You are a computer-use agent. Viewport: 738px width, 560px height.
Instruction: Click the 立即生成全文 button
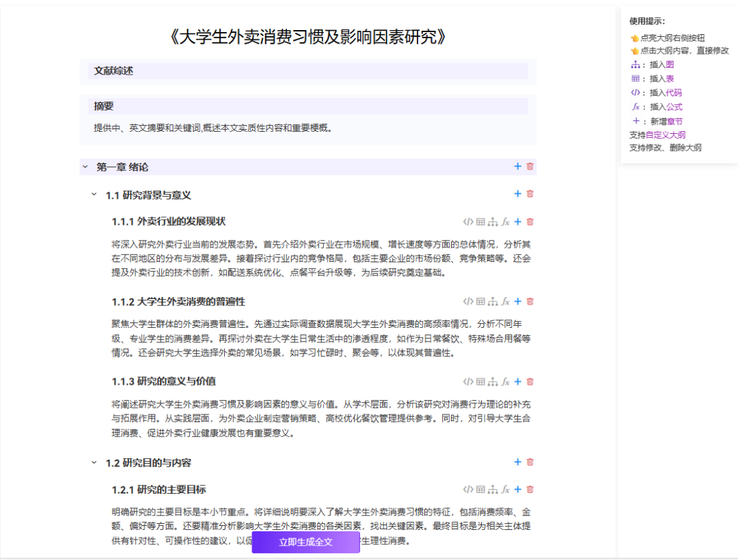pyautogui.click(x=305, y=542)
